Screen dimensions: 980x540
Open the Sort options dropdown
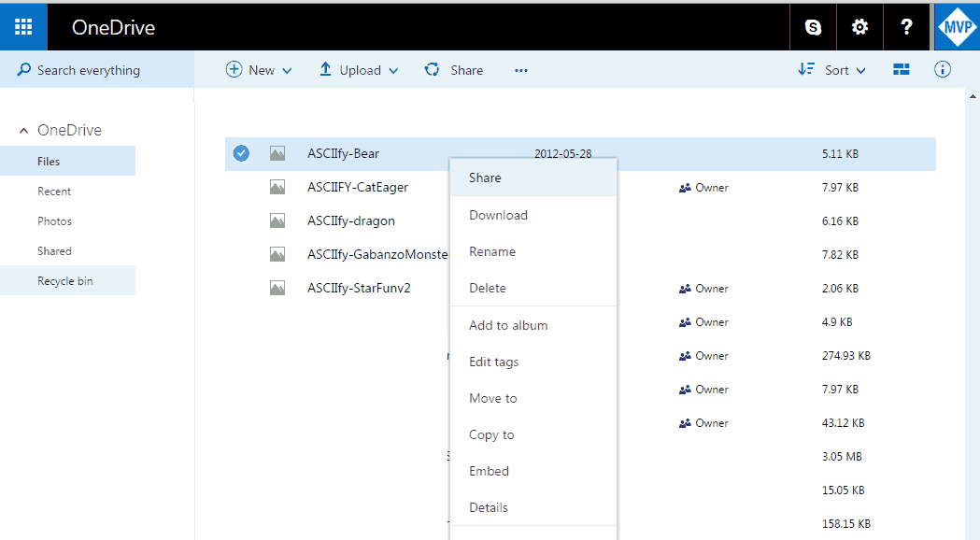coord(831,69)
